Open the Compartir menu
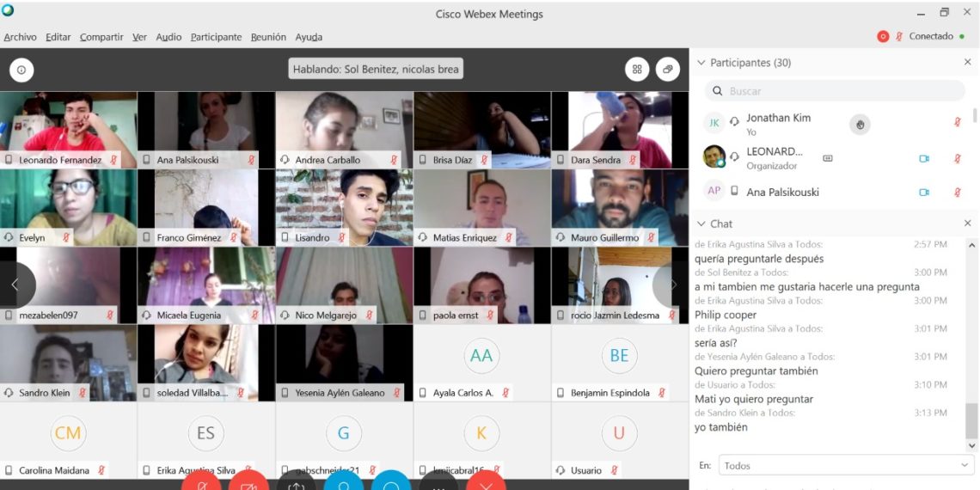 (x=101, y=37)
